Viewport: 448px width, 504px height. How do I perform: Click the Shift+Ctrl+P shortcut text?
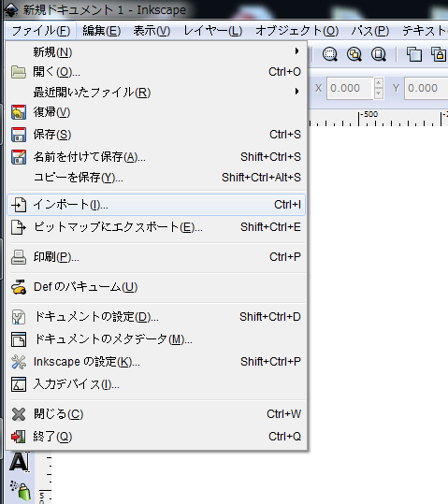(x=271, y=362)
